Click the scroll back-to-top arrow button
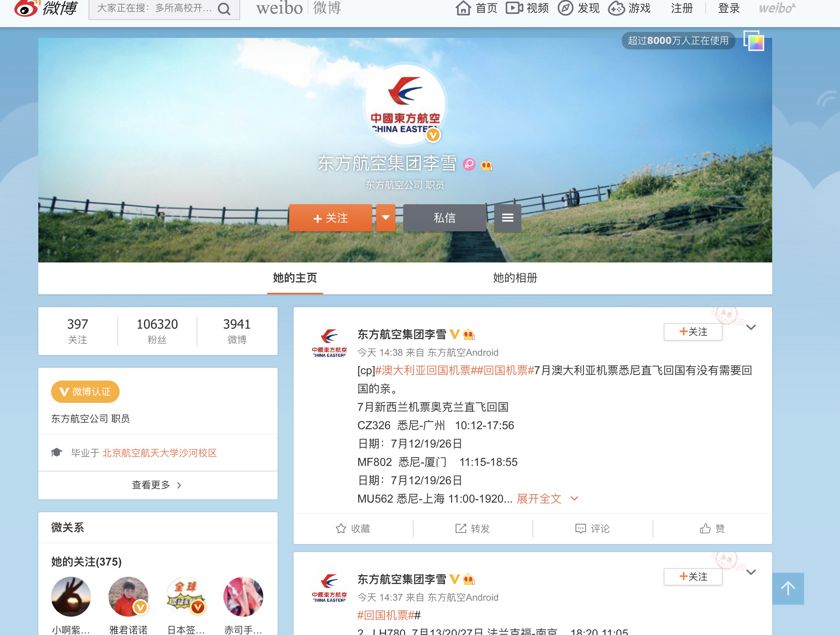The height and width of the screenshot is (635, 840). click(x=788, y=588)
